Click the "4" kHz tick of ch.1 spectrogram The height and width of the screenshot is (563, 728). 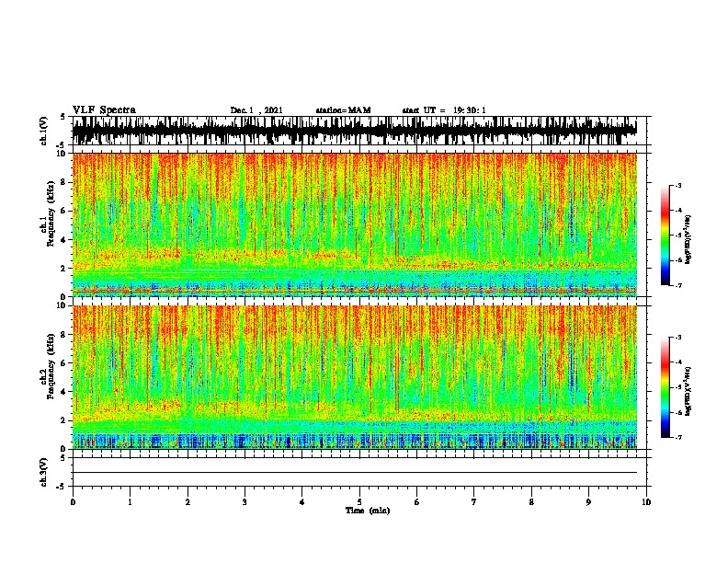coord(65,240)
